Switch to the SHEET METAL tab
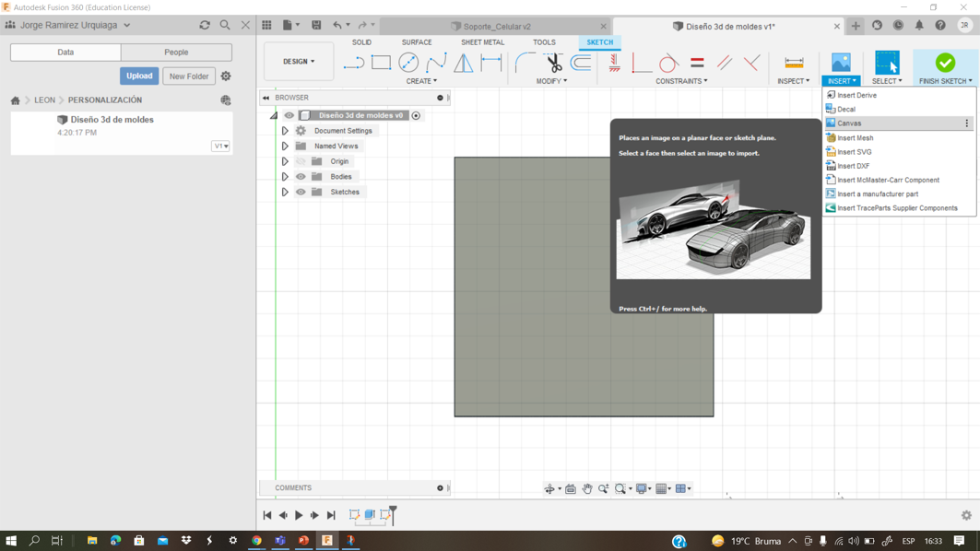Image resolution: width=980 pixels, height=551 pixels. click(482, 42)
